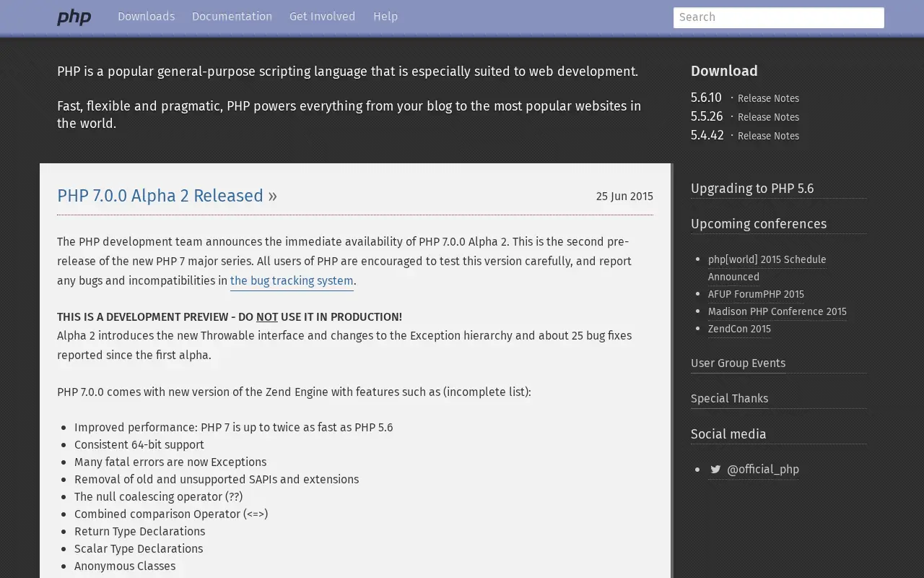Image resolution: width=924 pixels, height=578 pixels.
Task: Open php[world] 2015 Schedule Announced
Action: point(767,268)
